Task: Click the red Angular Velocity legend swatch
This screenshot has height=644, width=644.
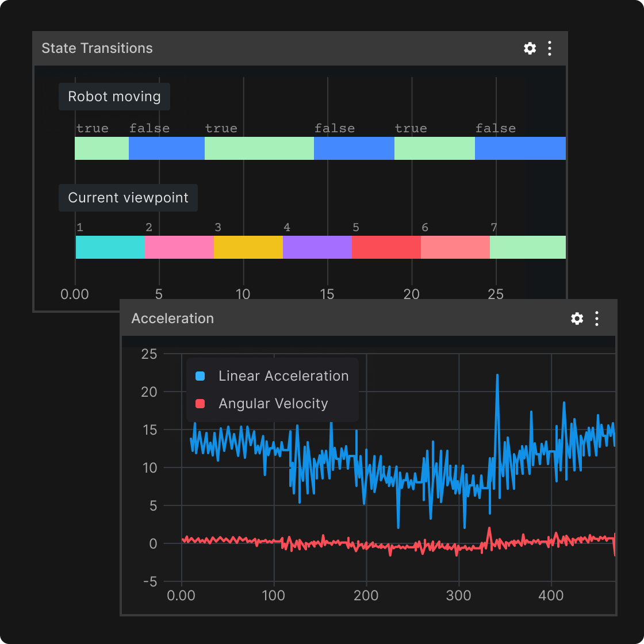Action: coord(200,403)
